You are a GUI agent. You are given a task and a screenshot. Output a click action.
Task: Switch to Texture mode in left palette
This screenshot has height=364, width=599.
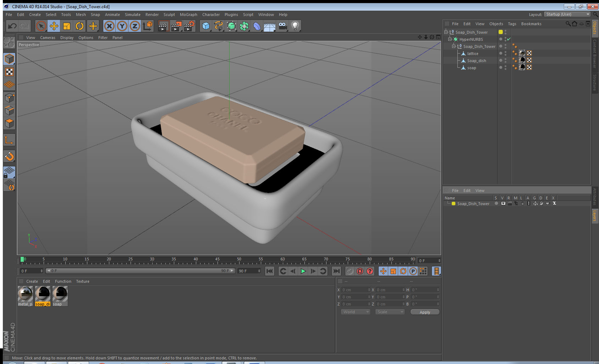[9, 72]
